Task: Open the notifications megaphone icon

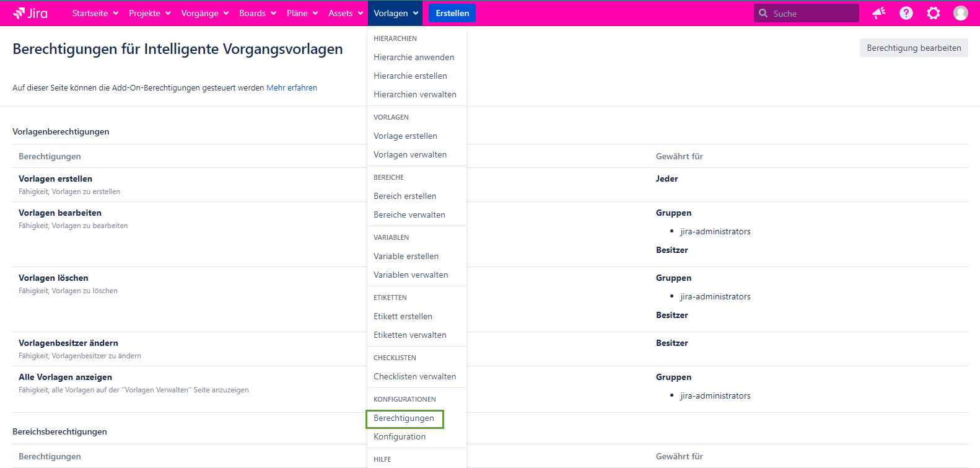Action: [878, 13]
